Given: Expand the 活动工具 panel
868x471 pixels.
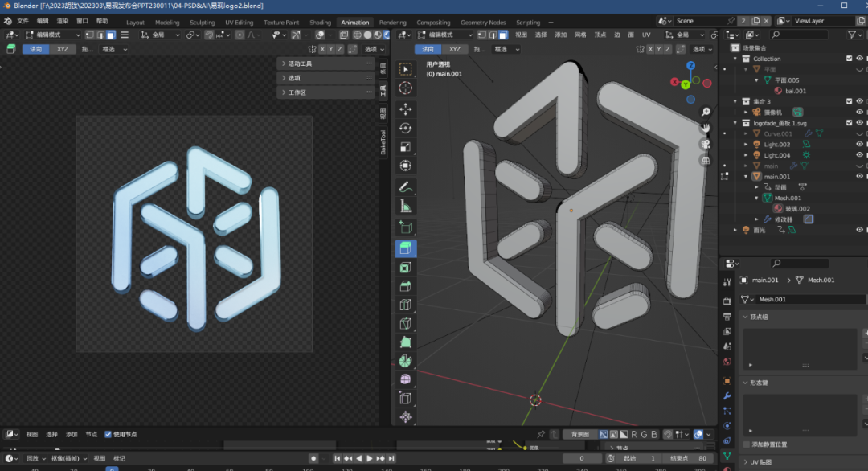Looking at the screenshot, I should 325,63.
